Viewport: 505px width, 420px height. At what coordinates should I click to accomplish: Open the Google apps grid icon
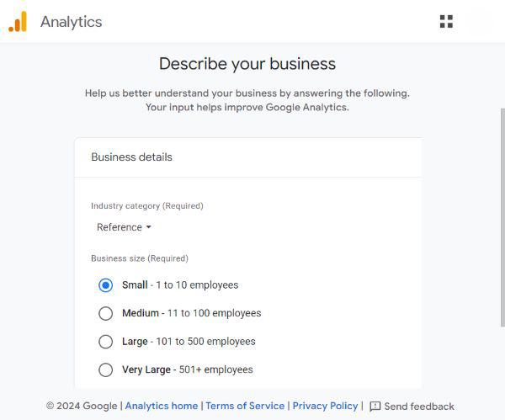click(x=446, y=22)
